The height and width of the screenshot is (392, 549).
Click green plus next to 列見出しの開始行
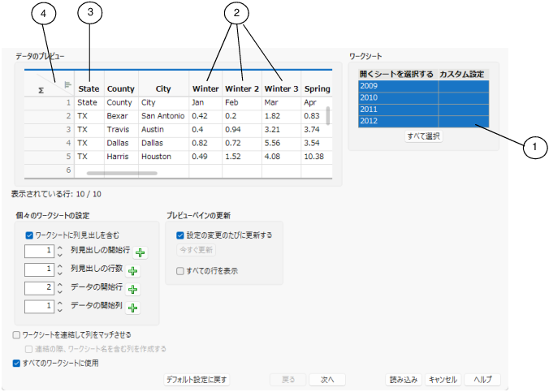[x=140, y=252]
